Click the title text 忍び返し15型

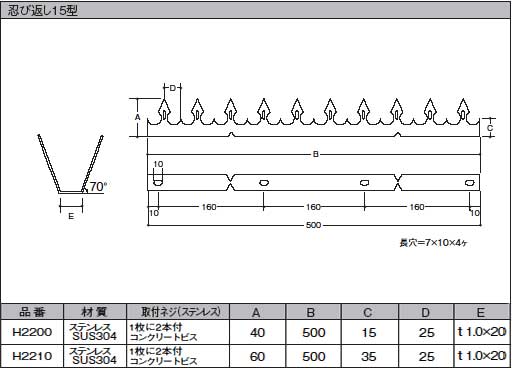(x=43, y=11)
